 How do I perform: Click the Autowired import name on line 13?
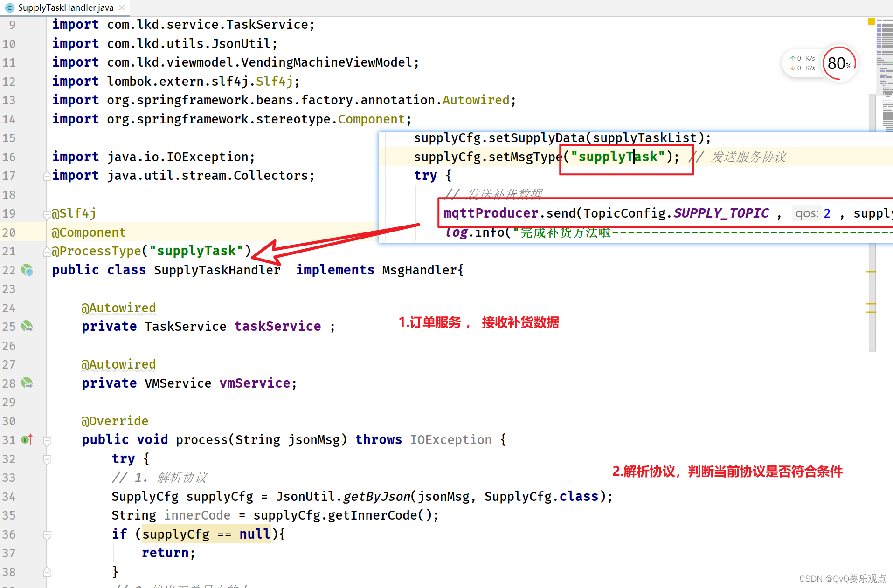(x=476, y=100)
